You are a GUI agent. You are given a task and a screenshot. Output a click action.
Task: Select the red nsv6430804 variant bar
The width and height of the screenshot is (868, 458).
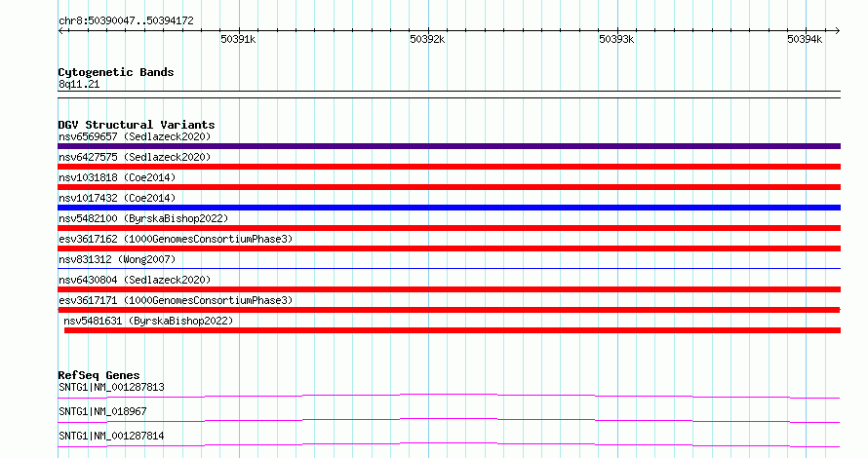(x=449, y=289)
